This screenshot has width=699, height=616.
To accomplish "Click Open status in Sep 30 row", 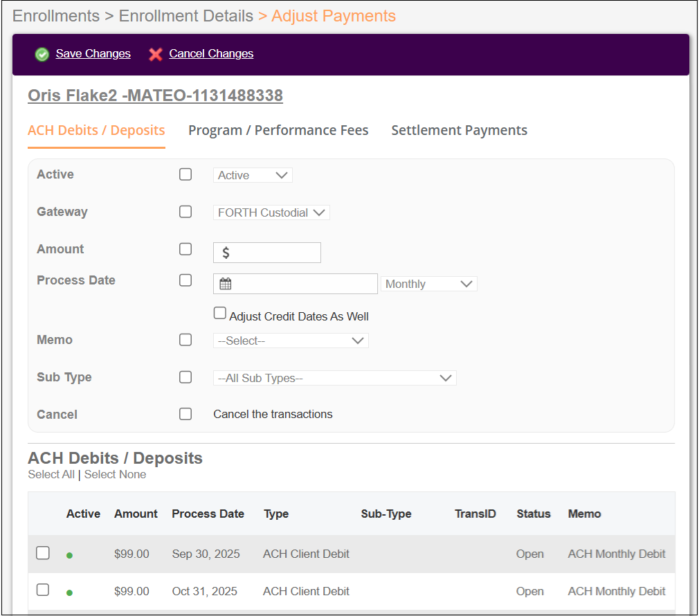I will (x=530, y=554).
